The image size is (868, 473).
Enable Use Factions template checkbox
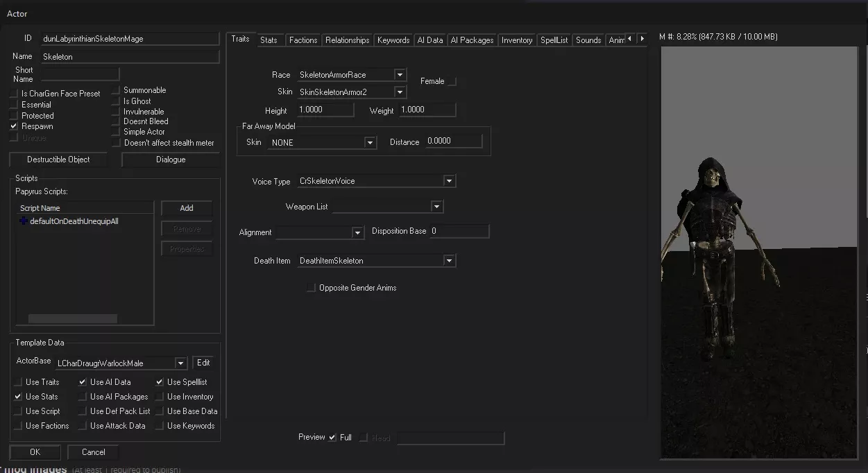[x=18, y=426]
